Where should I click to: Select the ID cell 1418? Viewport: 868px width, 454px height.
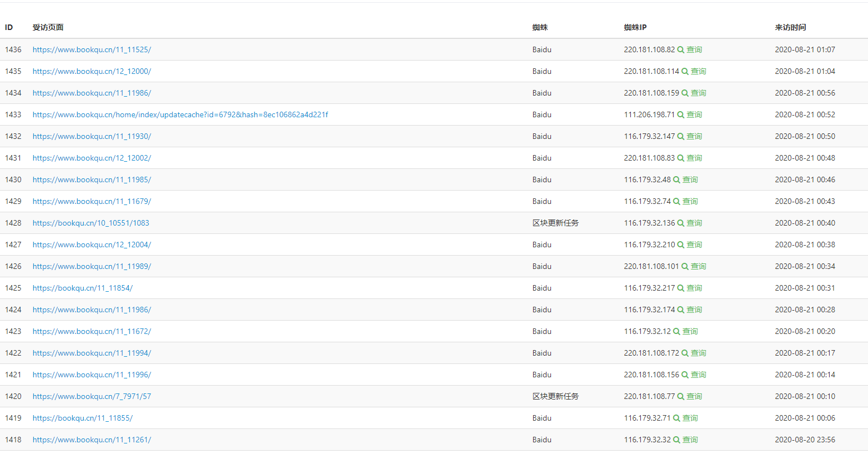tap(13, 440)
